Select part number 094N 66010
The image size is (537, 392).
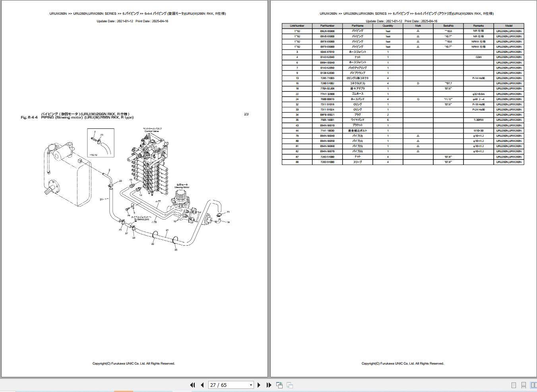[x=327, y=125]
